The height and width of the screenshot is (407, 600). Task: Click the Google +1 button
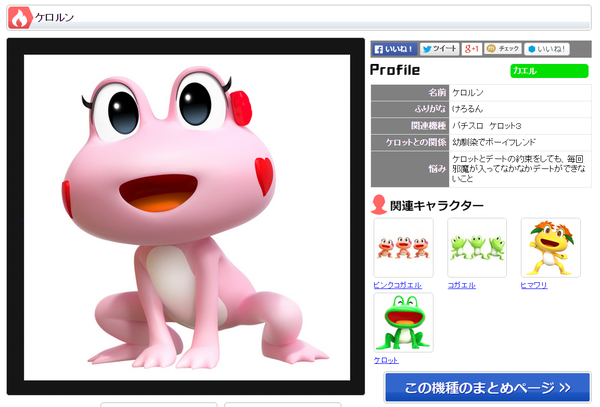[471, 49]
